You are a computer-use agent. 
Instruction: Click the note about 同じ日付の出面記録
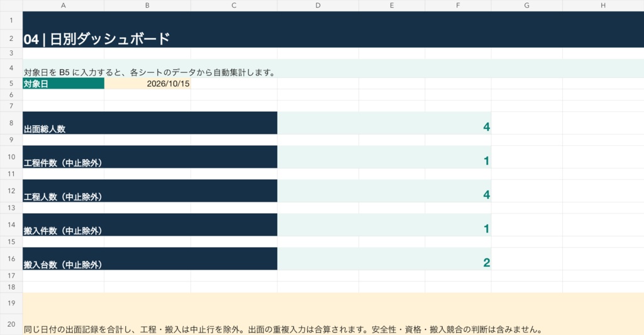pos(284,329)
